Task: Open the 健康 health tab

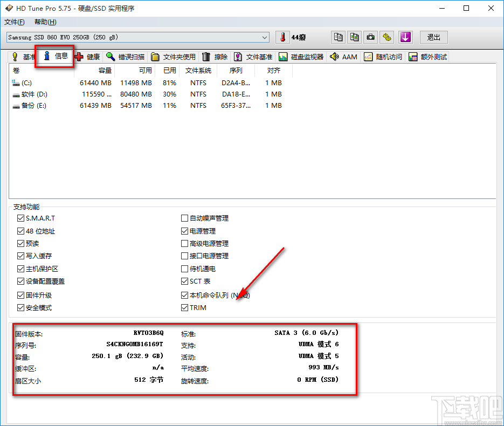Action: tap(87, 57)
